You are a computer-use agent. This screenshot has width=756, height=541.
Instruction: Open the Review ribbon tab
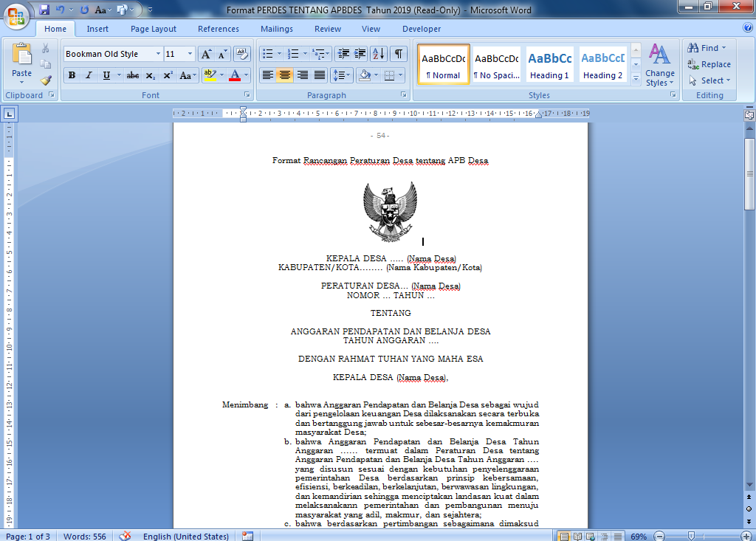pyautogui.click(x=327, y=29)
